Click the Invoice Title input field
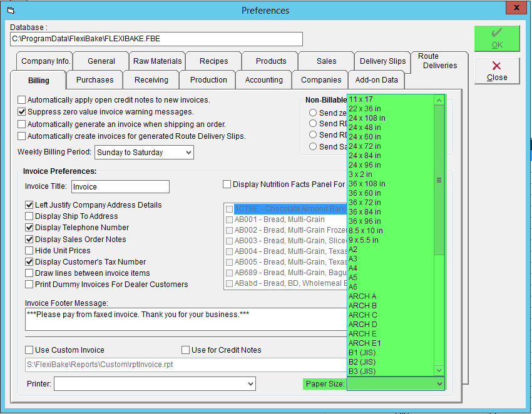The width and height of the screenshot is (532, 414). [120, 187]
